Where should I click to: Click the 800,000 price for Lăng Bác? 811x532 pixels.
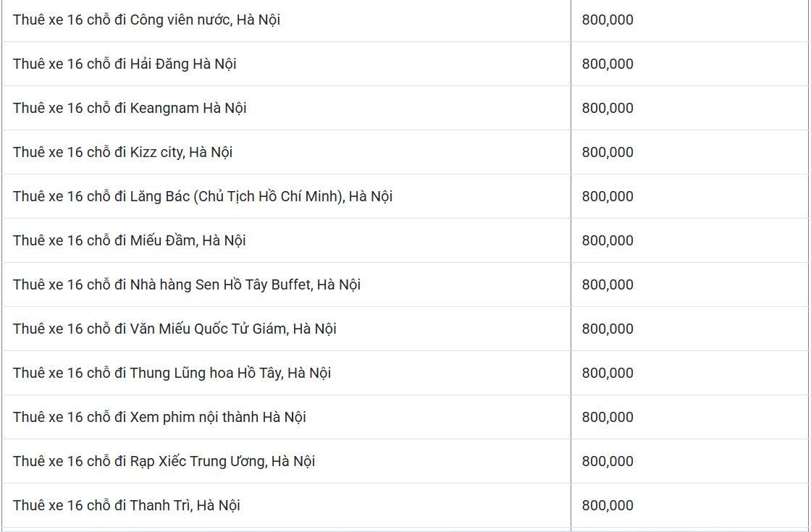[x=608, y=196]
